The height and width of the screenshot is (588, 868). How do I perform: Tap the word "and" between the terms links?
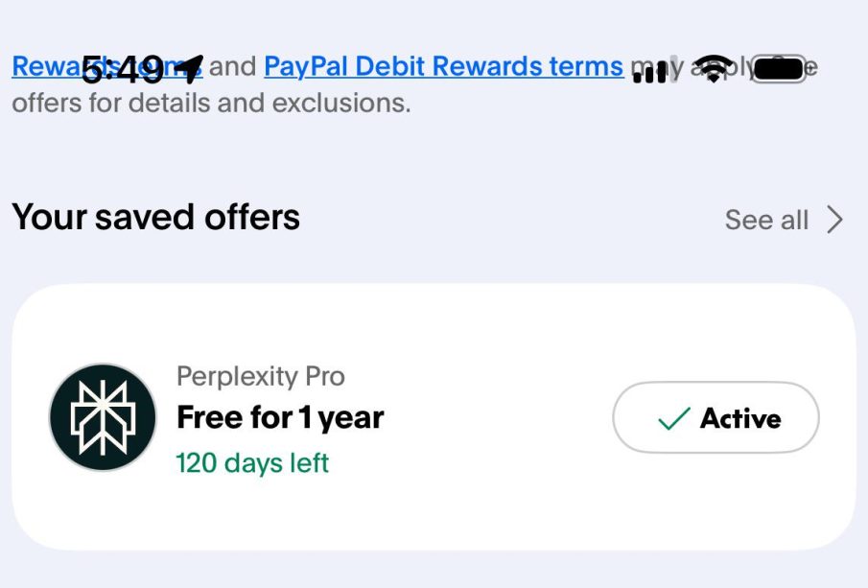point(232,66)
